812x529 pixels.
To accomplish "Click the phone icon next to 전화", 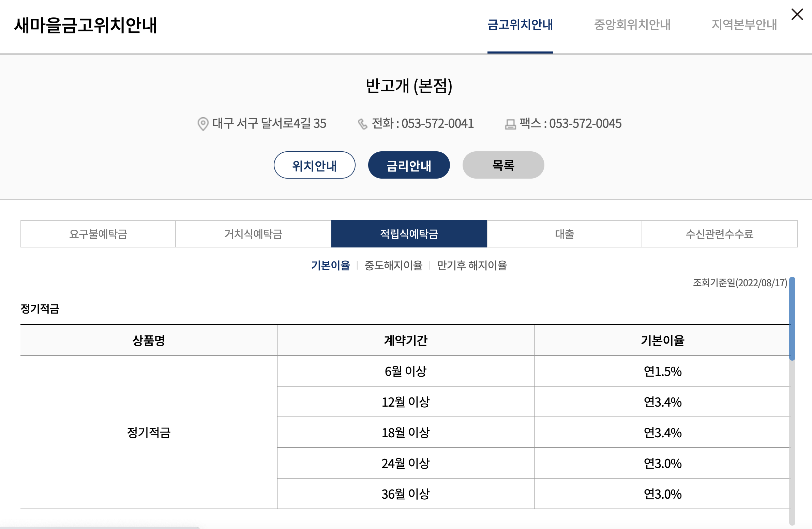I will pos(362,124).
